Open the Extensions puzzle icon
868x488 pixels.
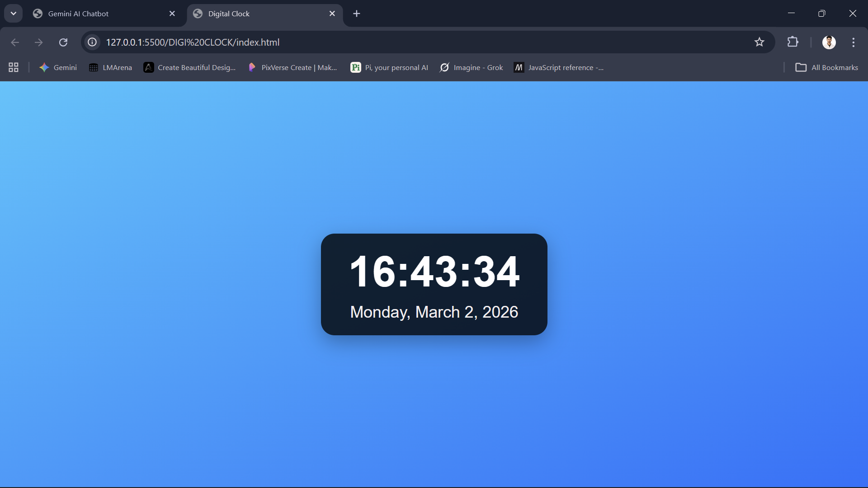(x=793, y=42)
